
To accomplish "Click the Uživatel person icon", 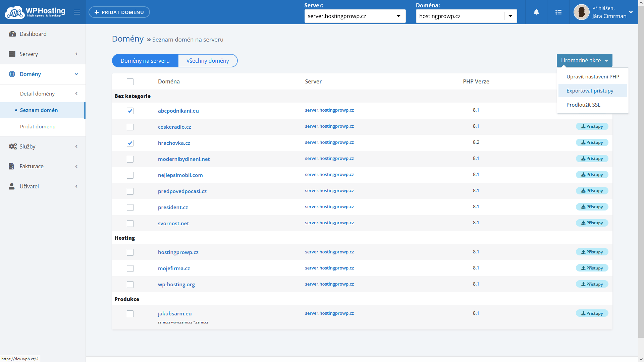I will 12,186.
